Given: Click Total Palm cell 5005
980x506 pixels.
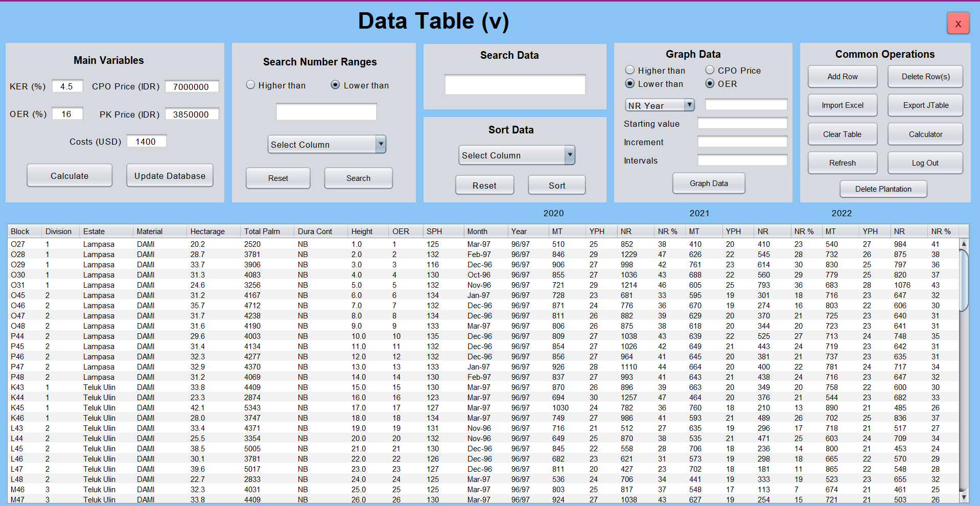Looking at the screenshot, I should click(267, 448).
